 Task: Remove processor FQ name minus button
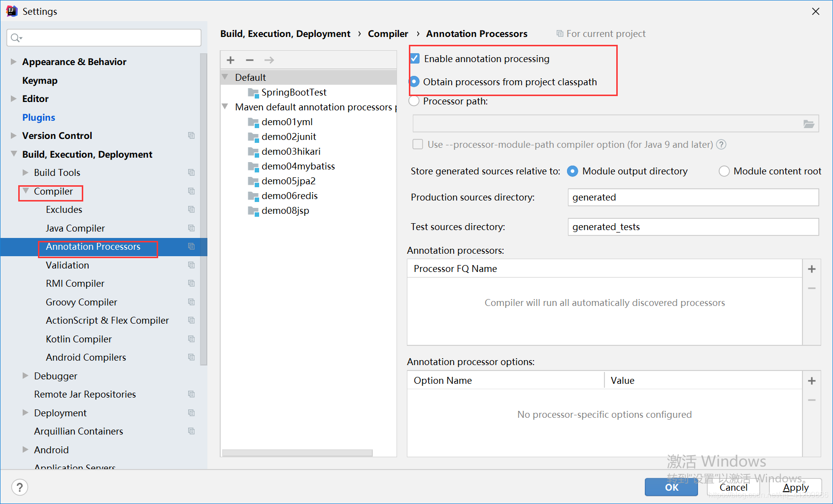(x=812, y=288)
